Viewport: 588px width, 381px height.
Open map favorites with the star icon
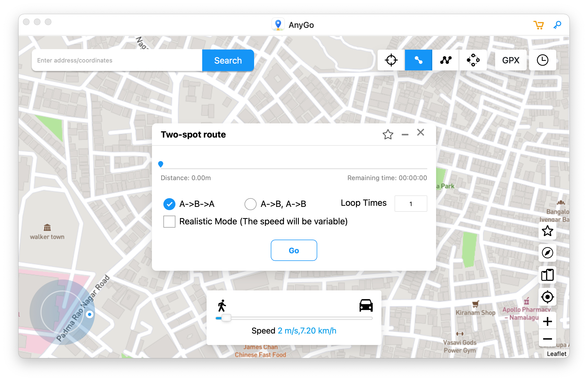547,231
